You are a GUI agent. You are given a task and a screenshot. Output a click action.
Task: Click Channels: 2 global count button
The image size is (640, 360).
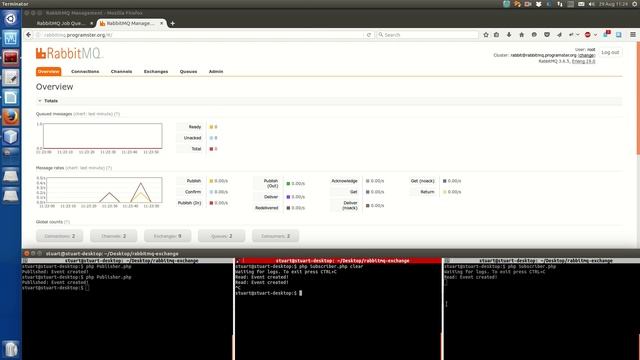113,236
